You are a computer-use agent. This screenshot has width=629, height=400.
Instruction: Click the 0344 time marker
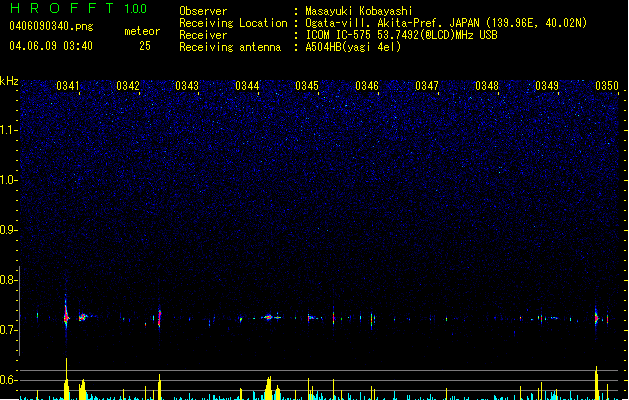click(247, 86)
